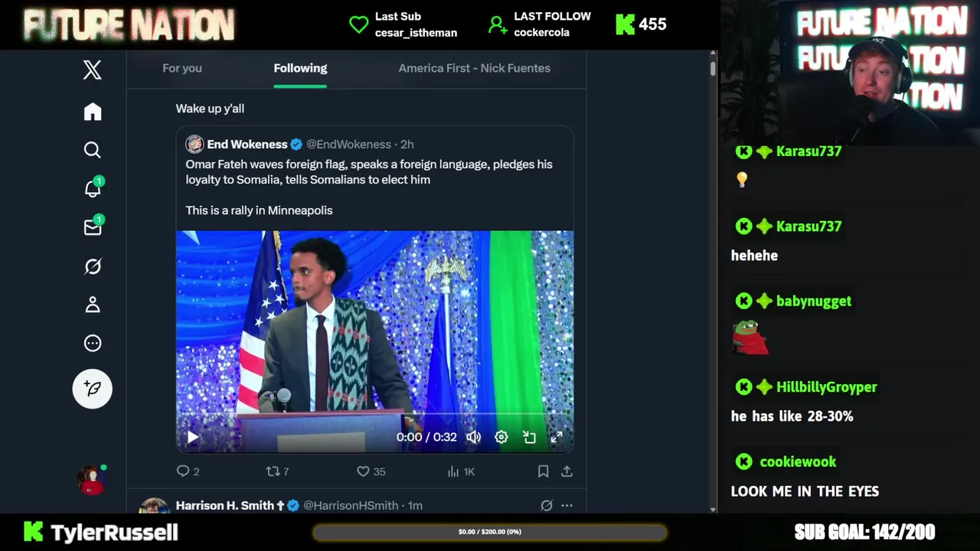Click the lightbulb emoji chat message

[741, 180]
